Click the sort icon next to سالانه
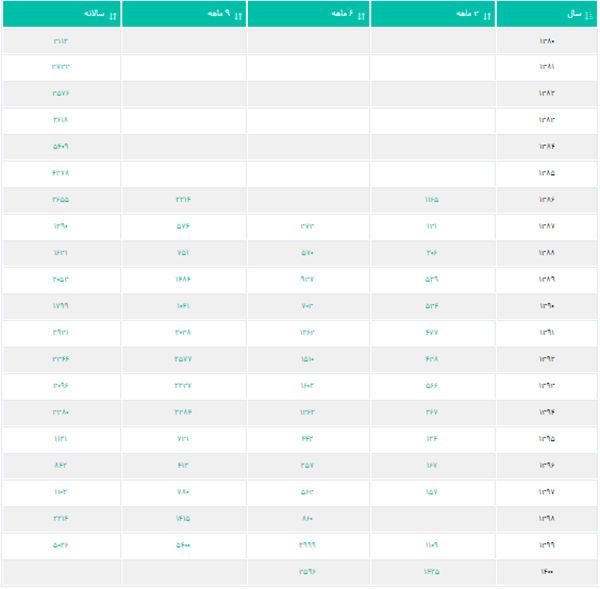Viewport: 600px width, 589px height. (112, 14)
